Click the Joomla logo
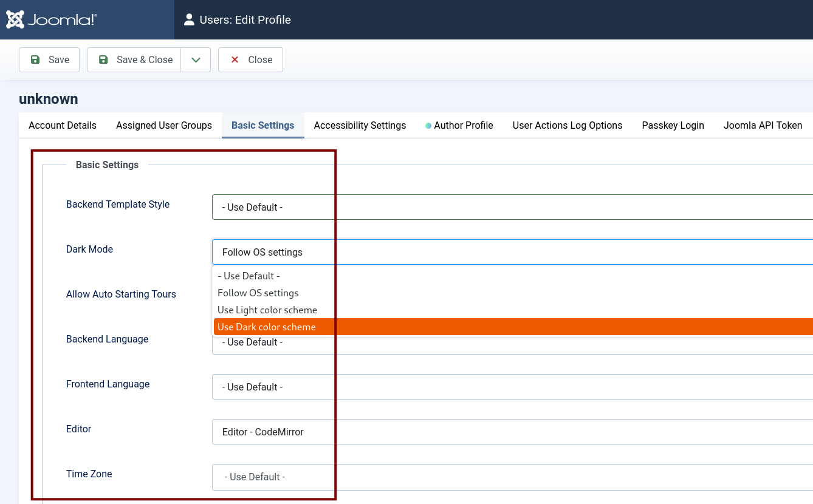Viewport: 813px width, 504px height. point(52,19)
